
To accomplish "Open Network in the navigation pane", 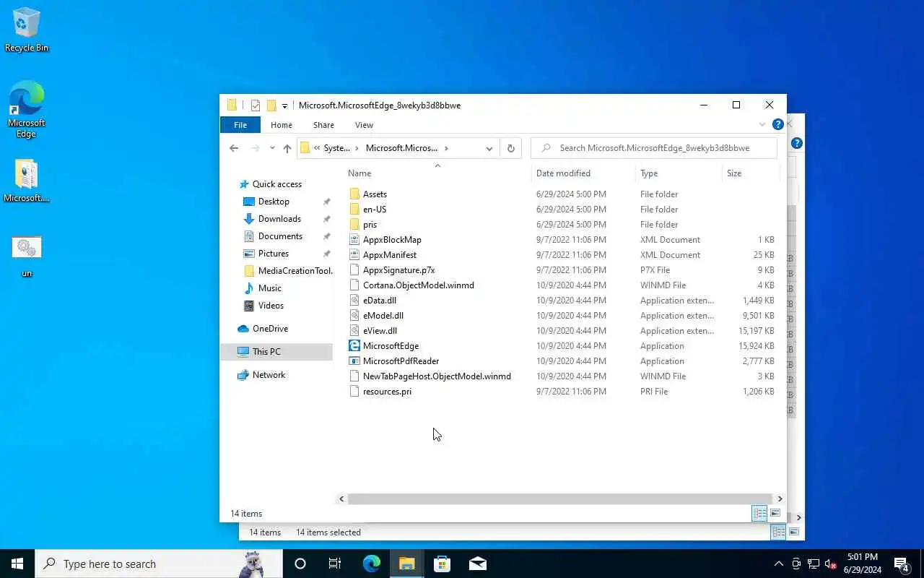I will pyautogui.click(x=269, y=375).
